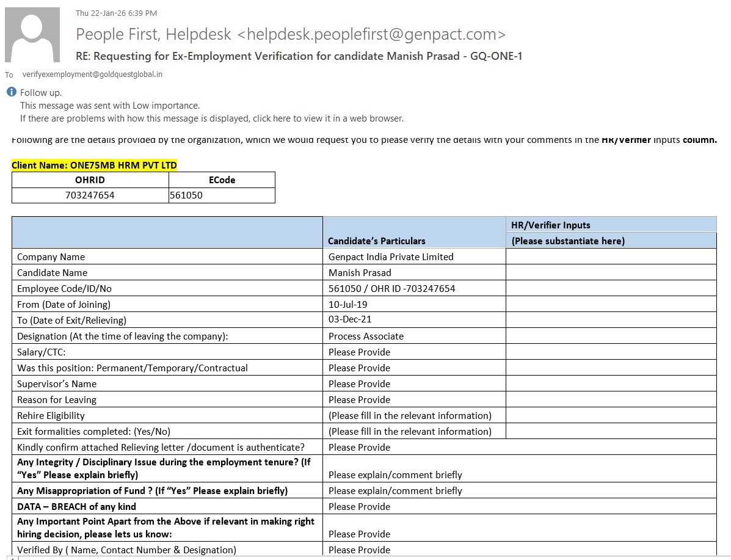This screenshot has width=731, height=560.
Task: Click HR/Verifier input cell for Candidate Name
Action: [611, 272]
